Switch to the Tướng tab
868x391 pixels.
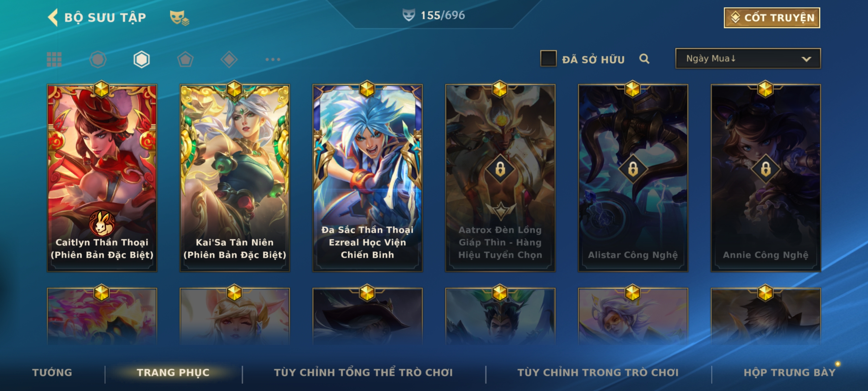click(52, 373)
